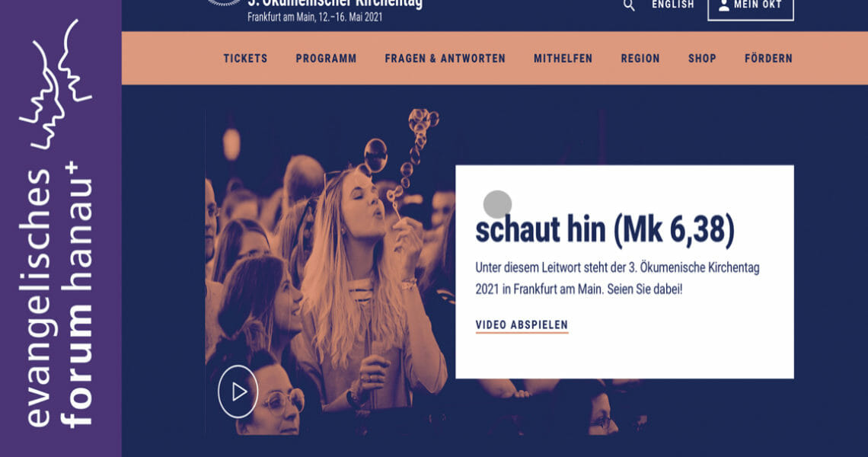Click the VIDEO ABSPIELEN link
The width and height of the screenshot is (868, 457).
click(522, 325)
